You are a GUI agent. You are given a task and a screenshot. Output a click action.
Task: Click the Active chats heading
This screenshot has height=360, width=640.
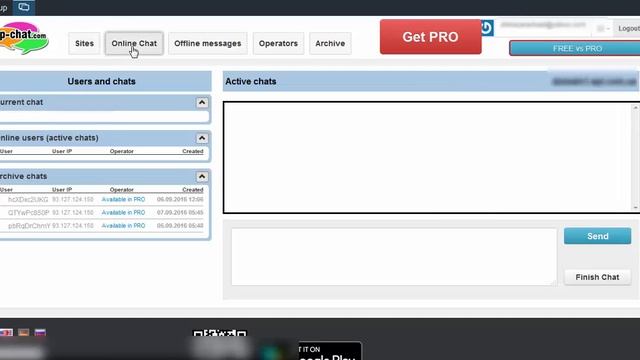point(251,82)
